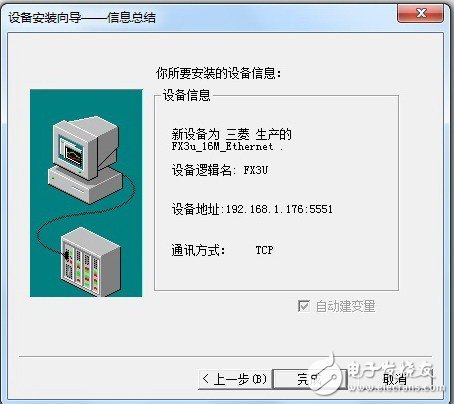Click the 电子发烧友 watermark logo
This screenshot has height=404, width=454.
pos(377,374)
